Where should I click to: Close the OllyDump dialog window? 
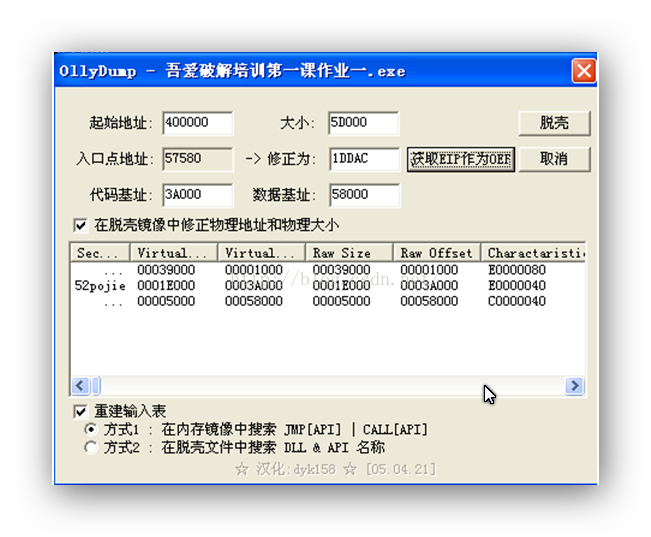pyautogui.click(x=584, y=71)
